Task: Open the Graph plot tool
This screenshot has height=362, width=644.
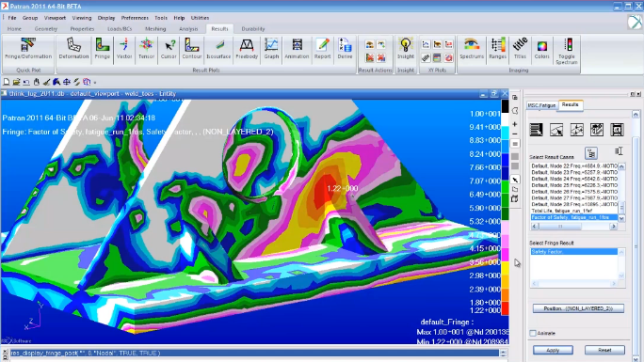Action: 271,49
